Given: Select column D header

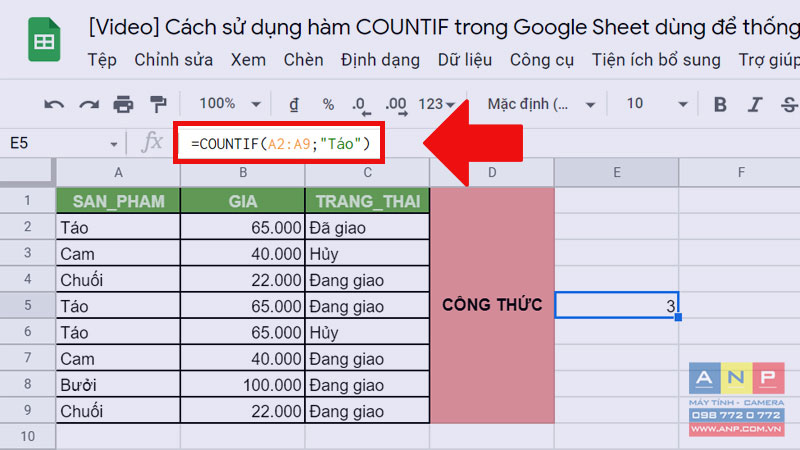Looking at the screenshot, I should 492,172.
